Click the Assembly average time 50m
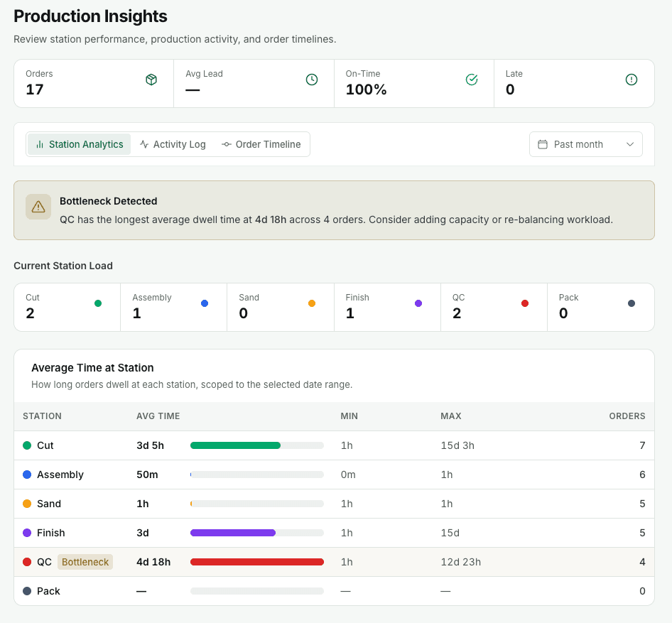Screen dimensions: 672x623 coord(147,475)
